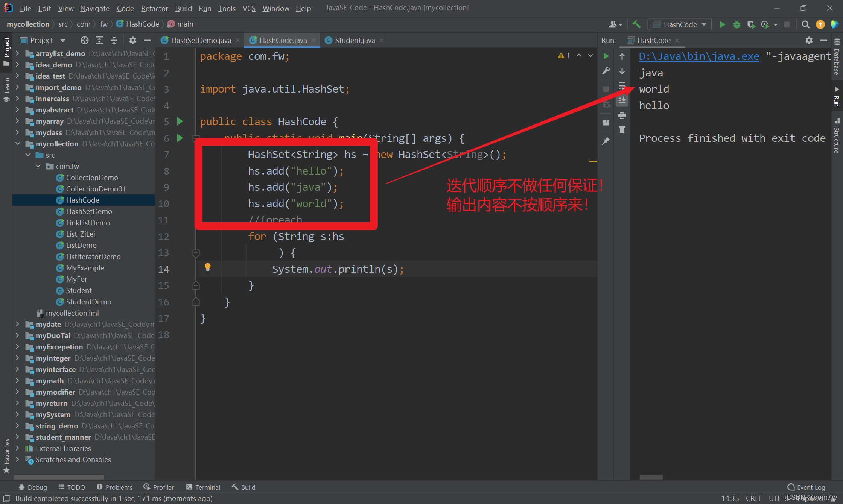Toggle scroll to end in Run console
This screenshot has width=843, height=504.
tap(622, 100)
